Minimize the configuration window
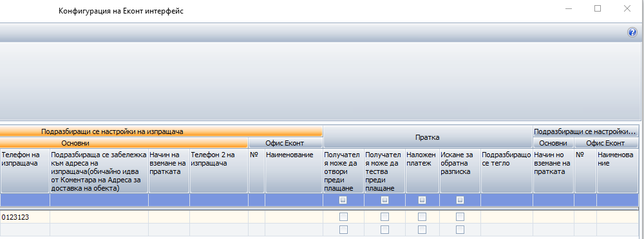The image size is (644, 239). pyautogui.click(x=569, y=8)
